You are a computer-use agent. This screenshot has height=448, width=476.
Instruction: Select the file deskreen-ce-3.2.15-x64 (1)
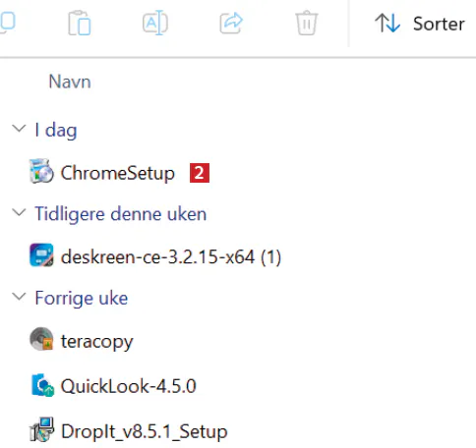click(171, 257)
